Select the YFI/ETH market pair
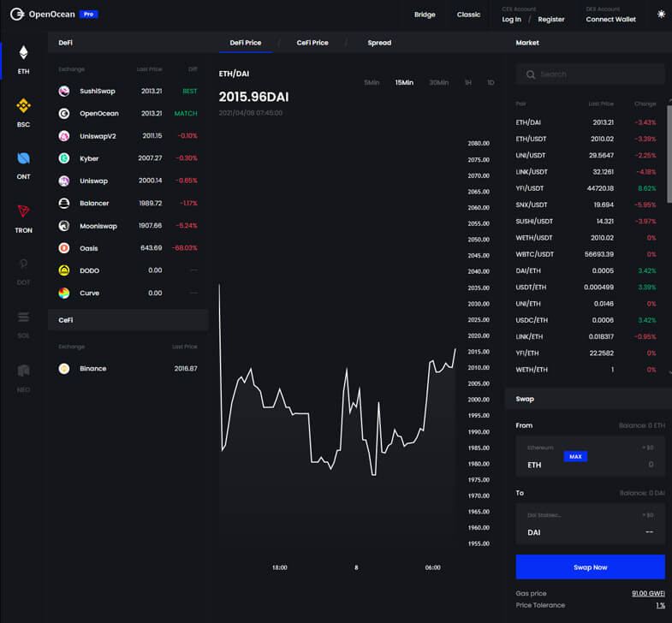 (x=586, y=353)
